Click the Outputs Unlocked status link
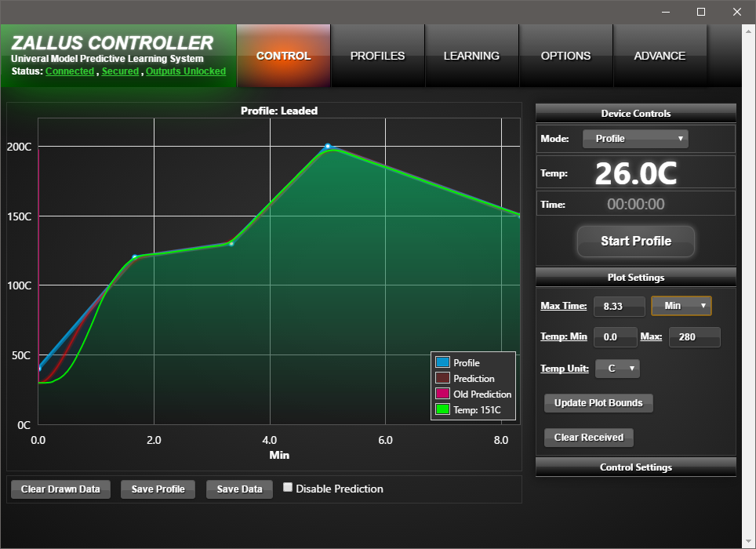Image resolution: width=756 pixels, height=549 pixels. [x=186, y=71]
